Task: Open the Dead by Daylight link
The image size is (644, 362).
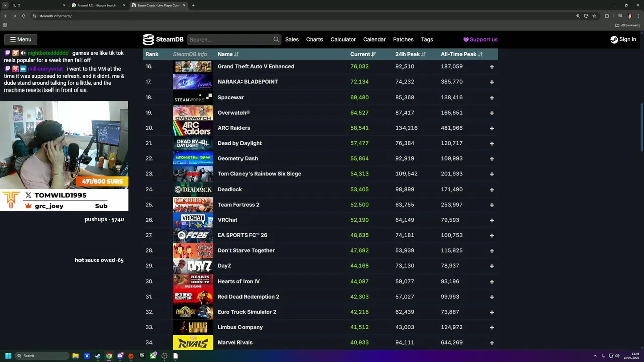Action: 239,143
